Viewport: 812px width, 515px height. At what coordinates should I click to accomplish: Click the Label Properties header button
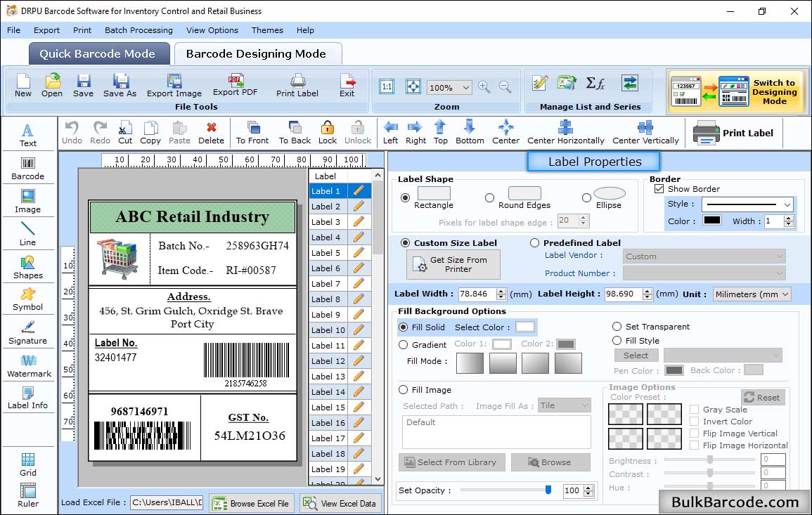593,162
